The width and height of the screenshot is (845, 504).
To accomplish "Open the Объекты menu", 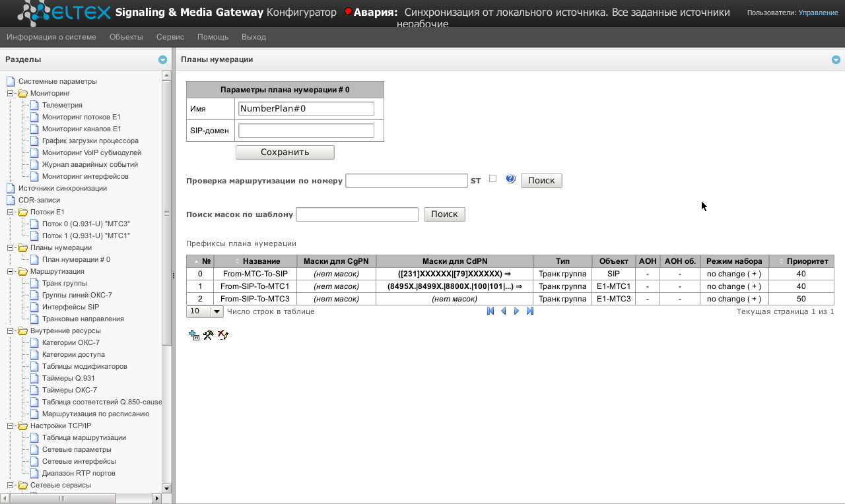I will (x=126, y=37).
